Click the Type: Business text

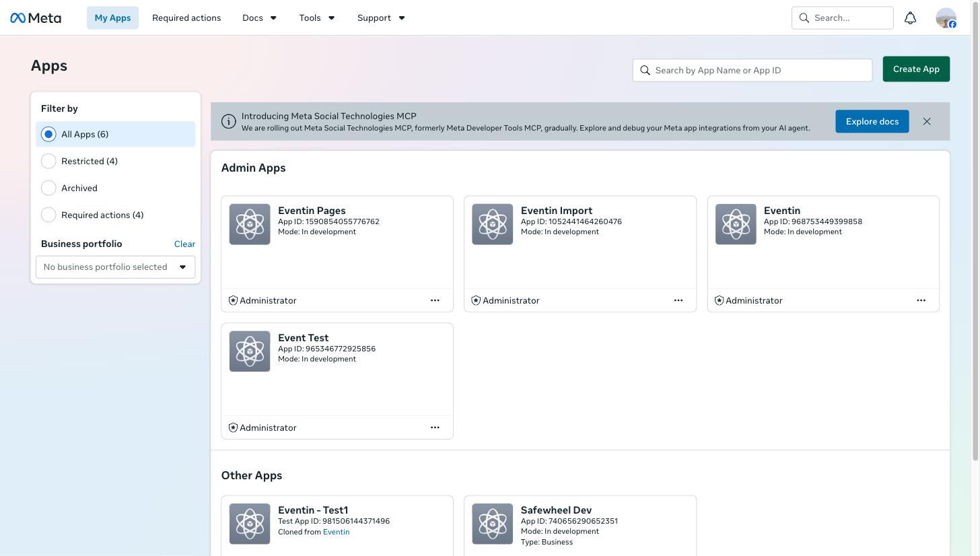(x=547, y=542)
